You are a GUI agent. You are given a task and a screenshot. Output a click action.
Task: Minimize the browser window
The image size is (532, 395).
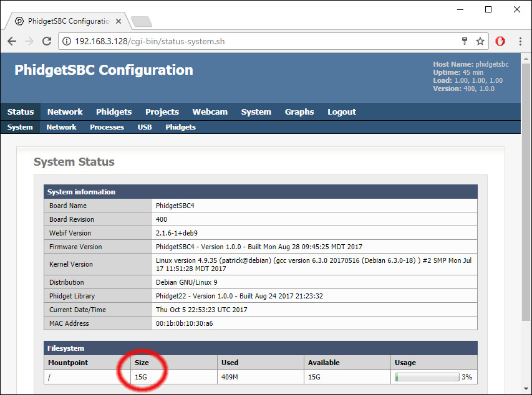(460, 9)
